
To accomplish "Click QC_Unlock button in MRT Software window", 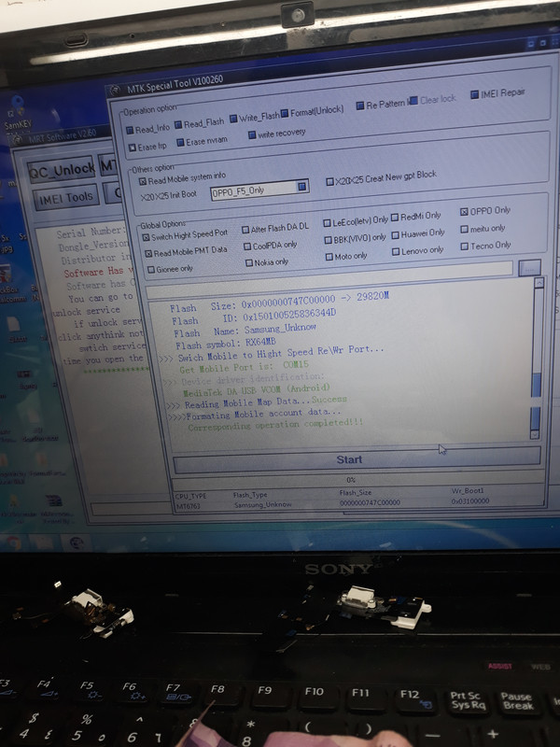I will point(61,170).
